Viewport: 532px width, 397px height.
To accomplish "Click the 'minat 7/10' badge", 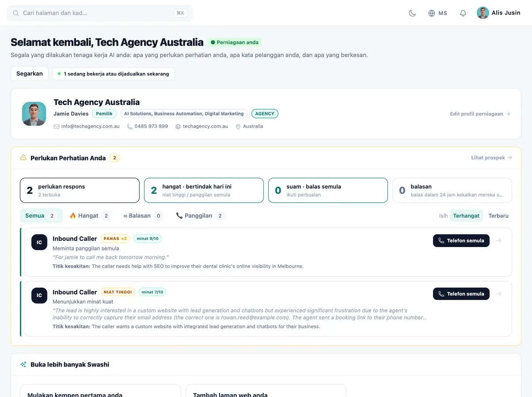I will click(152, 292).
